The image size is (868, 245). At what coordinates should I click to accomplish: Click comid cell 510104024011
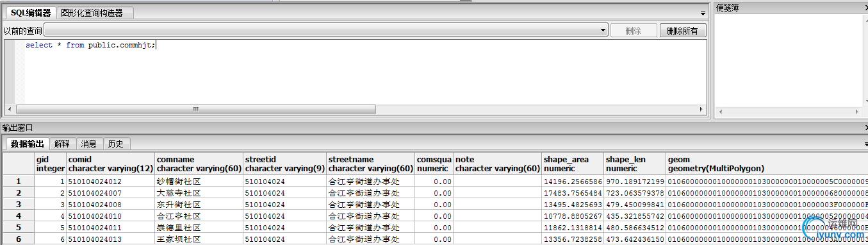coord(111,227)
